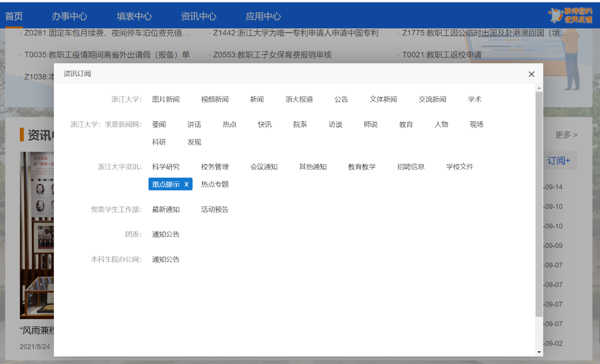The height and width of the screenshot is (364, 600).
Task: Subscribe to 最新通知 under 党委学生工作部
Action: point(166,209)
